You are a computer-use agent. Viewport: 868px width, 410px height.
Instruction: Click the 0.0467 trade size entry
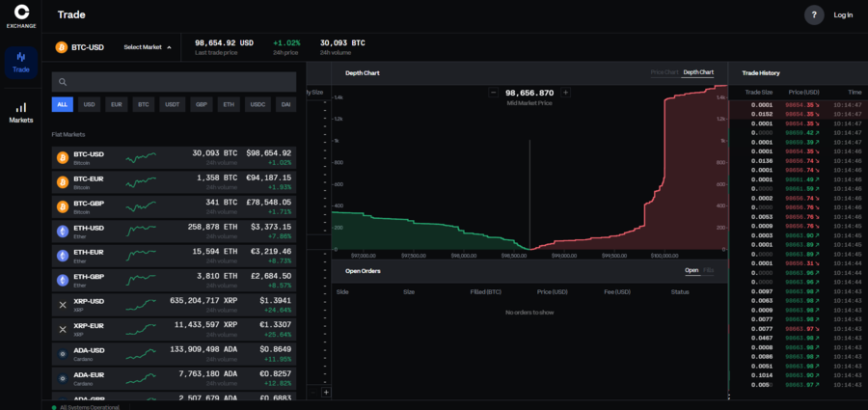762,338
